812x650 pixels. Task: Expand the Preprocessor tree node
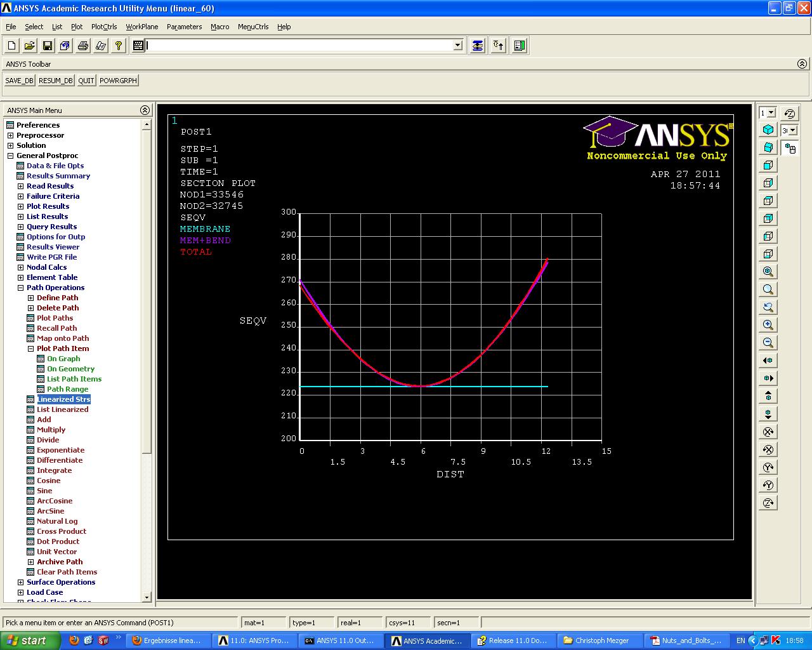click(x=10, y=135)
